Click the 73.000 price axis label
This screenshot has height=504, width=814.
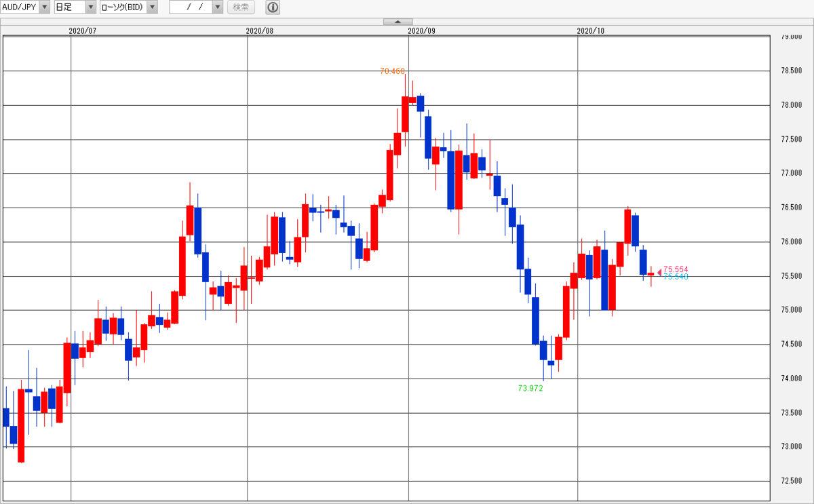coord(792,447)
